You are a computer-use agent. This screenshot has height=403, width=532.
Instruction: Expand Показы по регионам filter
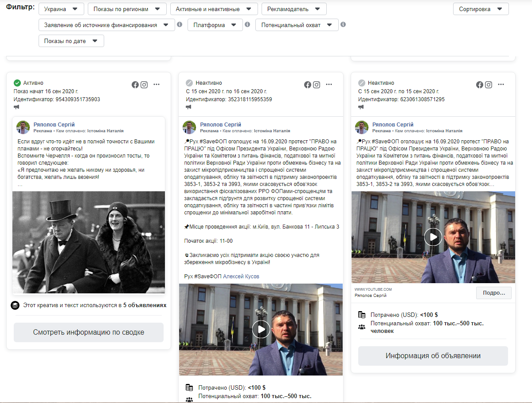point(127,9)
